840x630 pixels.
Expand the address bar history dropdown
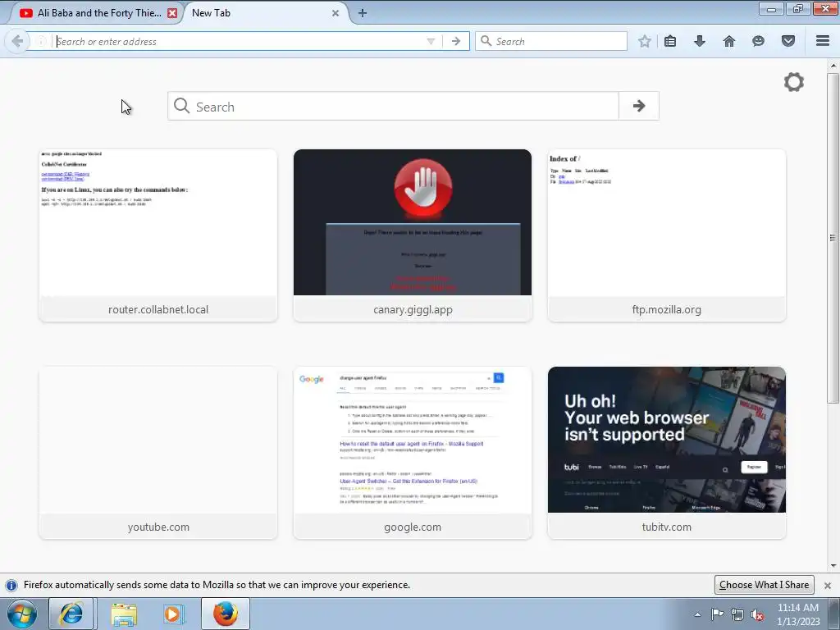pos(430,41)
